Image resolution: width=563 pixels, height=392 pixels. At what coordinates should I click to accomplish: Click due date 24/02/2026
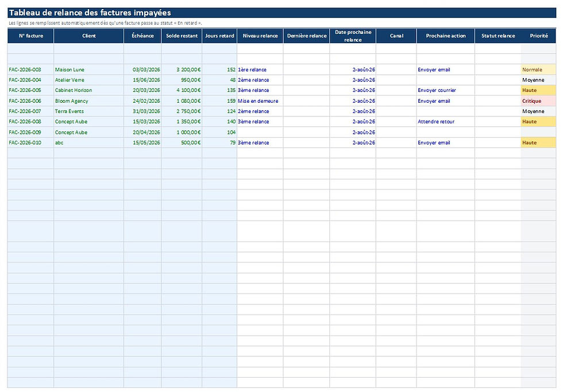[142, 101]
